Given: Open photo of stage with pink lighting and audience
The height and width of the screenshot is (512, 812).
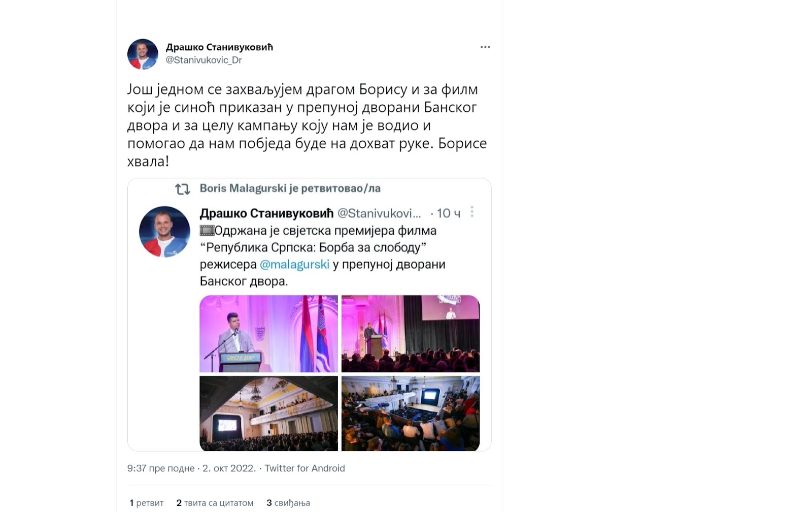Looking at the screenshot, I should pyautogui.click(x=411, y=334).
